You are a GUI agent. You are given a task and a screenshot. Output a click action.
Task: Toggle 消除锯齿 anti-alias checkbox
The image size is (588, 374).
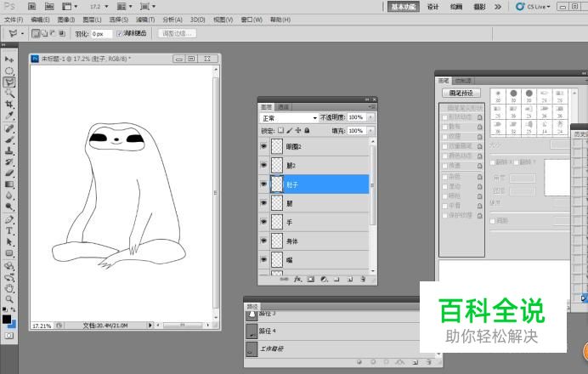pos(119,34)
